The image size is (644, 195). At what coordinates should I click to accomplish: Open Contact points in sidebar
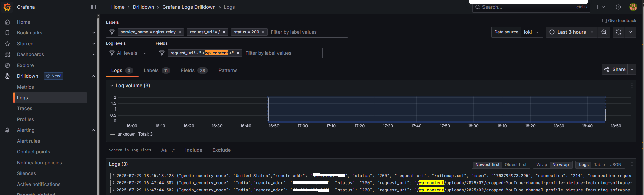tap(33, 152)
